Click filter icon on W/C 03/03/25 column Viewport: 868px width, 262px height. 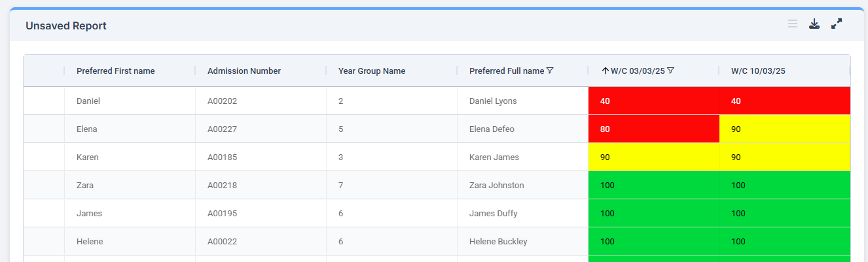670,71
